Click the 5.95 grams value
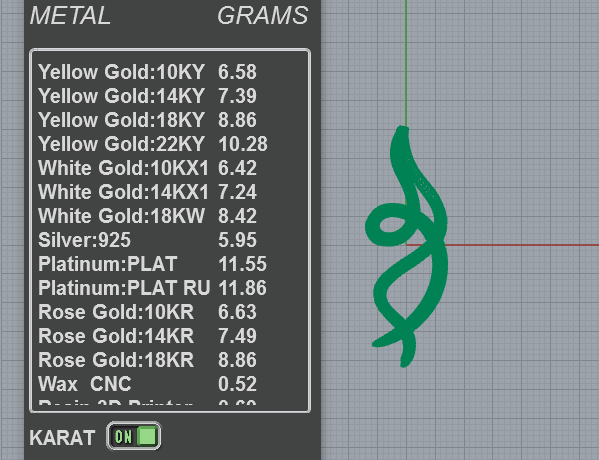 coord(237,240)
